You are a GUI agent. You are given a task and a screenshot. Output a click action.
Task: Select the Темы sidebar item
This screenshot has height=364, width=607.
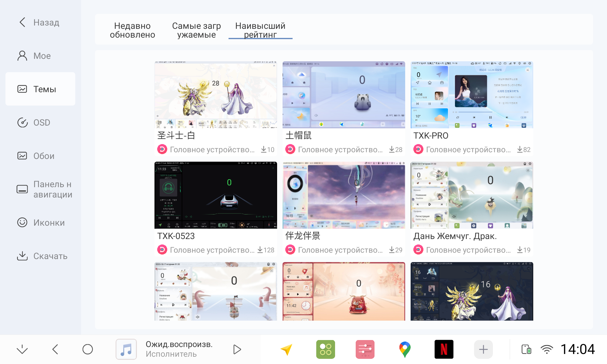click(x=40, y=89)
